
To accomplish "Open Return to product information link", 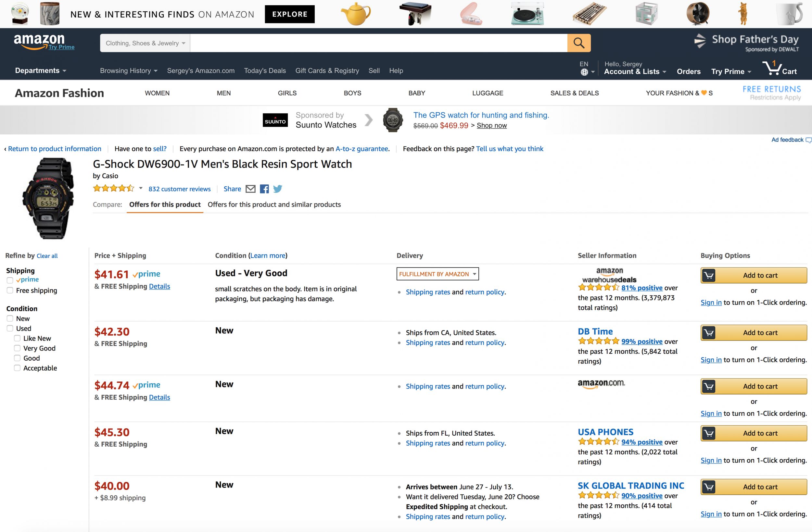I will pos(55,149).
